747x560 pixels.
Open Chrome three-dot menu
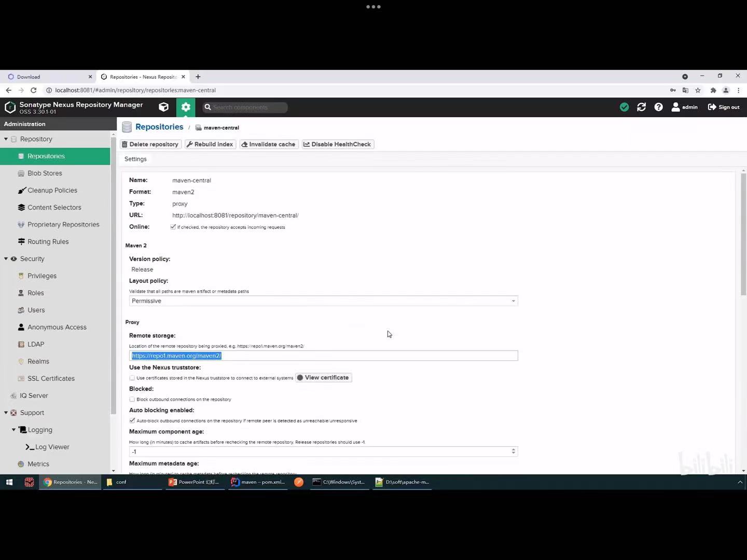click(x=739, y=90)
